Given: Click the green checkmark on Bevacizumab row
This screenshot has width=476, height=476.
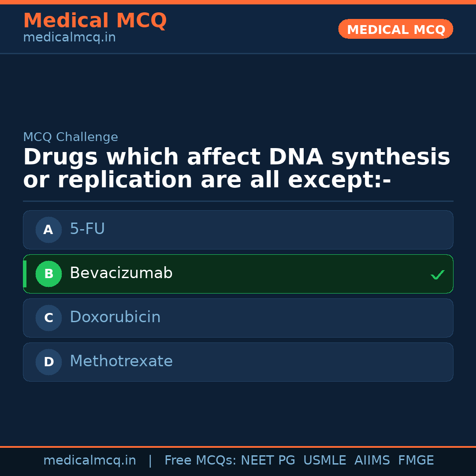Looking at the screenshot, I should [437, 275].
